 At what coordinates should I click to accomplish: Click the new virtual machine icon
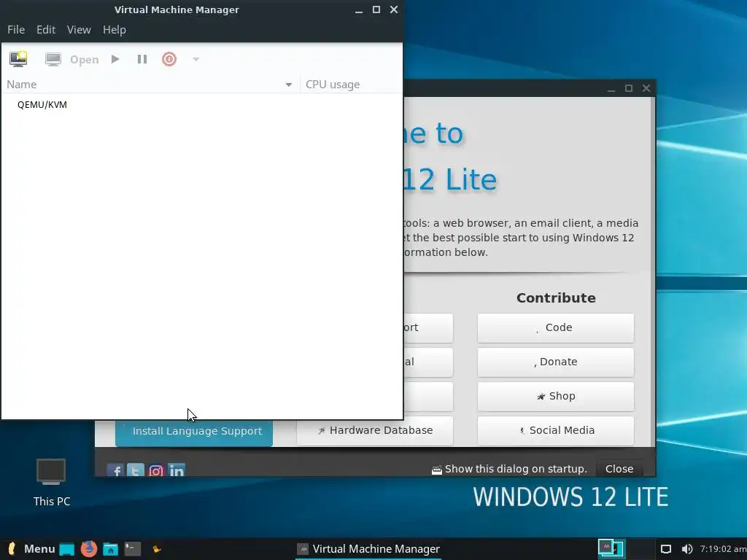coord(18,59)
